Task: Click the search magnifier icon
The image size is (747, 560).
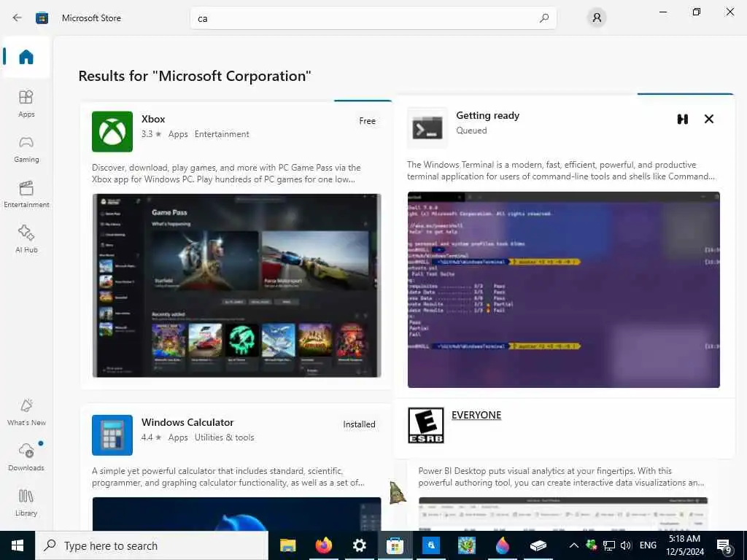Action: (x=543, y=18)
